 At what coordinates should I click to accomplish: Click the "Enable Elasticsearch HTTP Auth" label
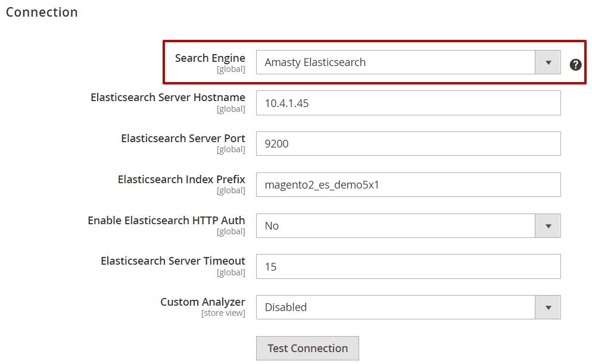(x=167, y=220)
